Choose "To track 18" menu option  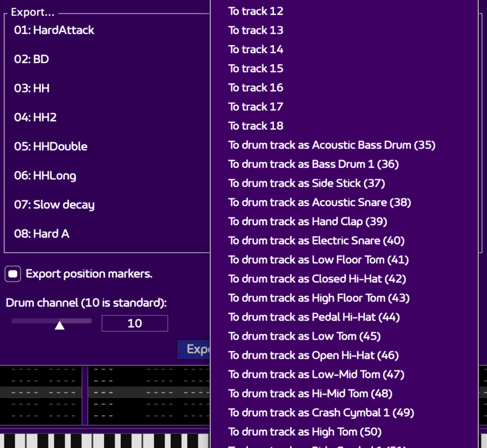click(256, 126)
